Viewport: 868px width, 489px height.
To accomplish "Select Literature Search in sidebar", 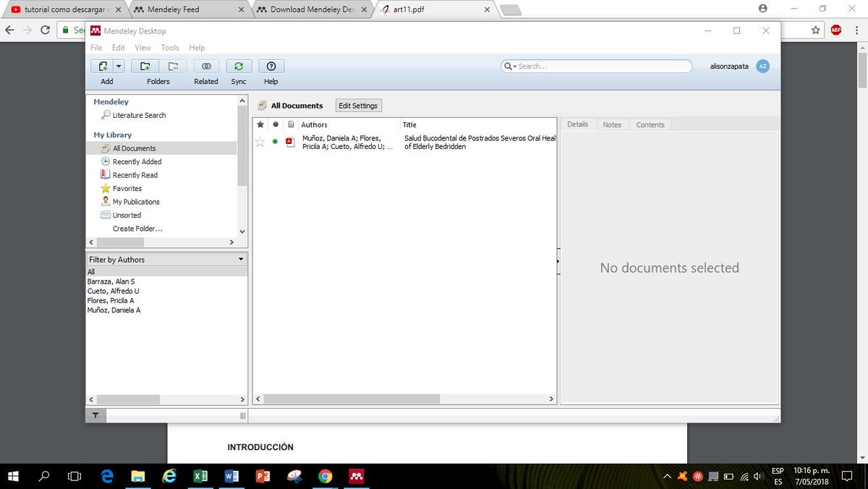I will coord(139,115).
